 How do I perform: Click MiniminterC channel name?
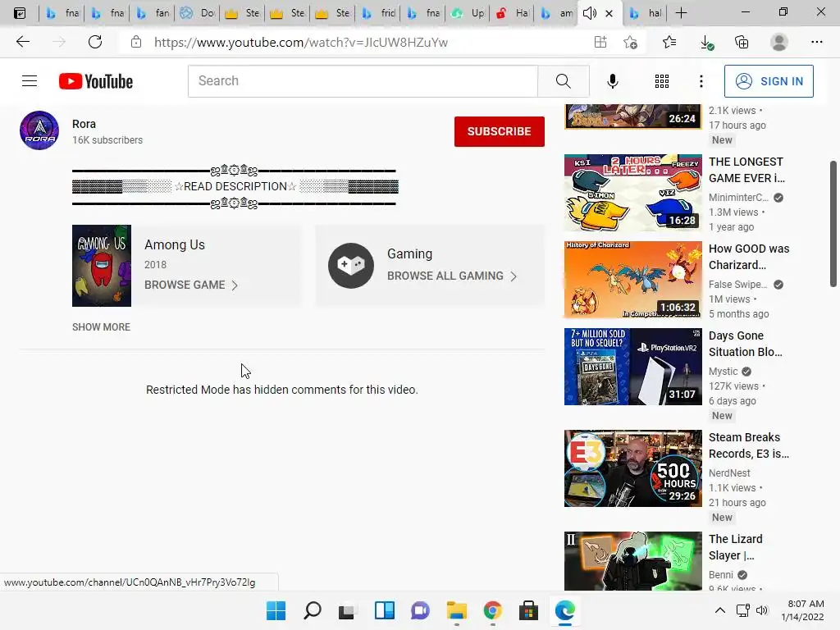(x=738, y=197)
